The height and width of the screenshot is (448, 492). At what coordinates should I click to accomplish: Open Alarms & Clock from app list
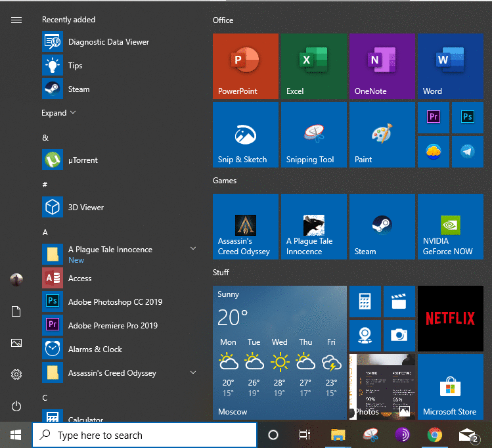[x=121, y=349]
